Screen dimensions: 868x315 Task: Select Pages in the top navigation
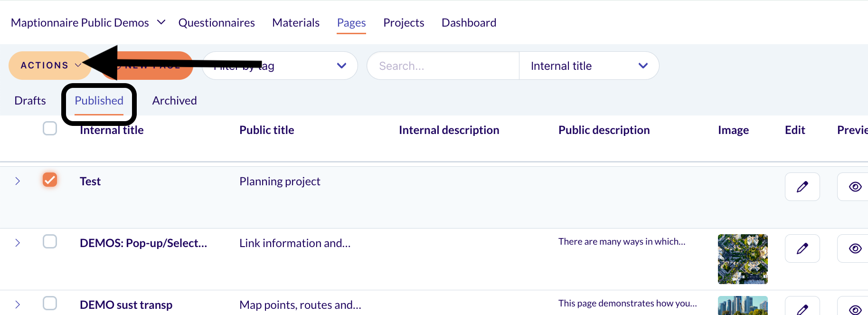pyautogui.click(x=351, y=22)
